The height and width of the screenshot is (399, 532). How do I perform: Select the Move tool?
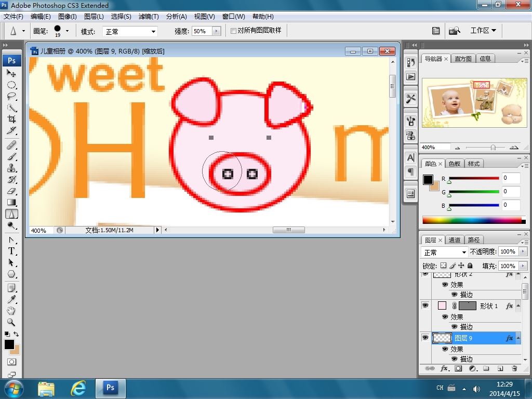[x=11, y=73]
